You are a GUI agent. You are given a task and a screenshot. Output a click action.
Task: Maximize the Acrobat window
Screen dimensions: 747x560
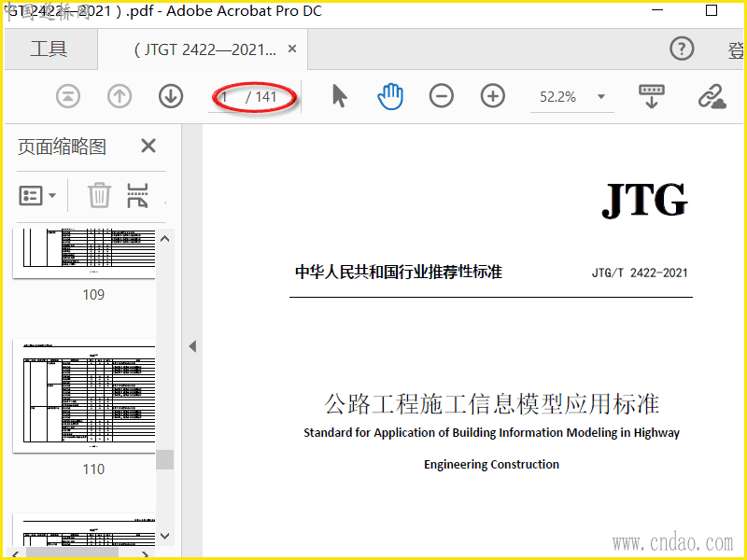tap(712, 10)
